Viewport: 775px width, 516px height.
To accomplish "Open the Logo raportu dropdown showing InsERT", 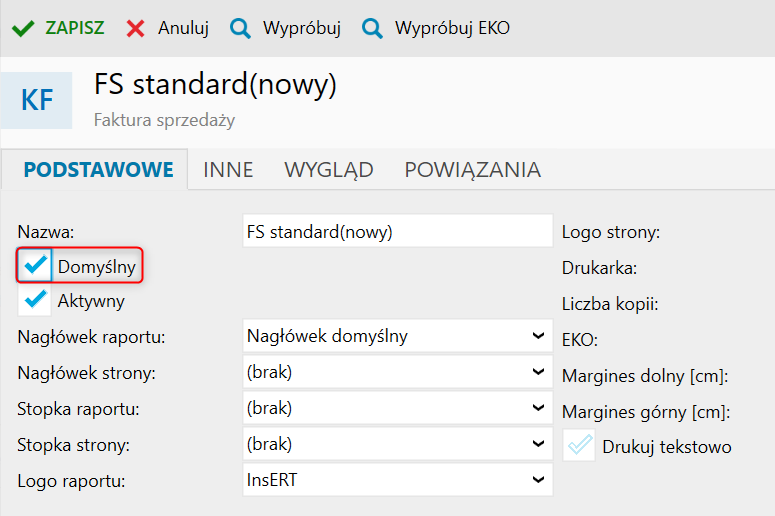I will (398, 479).
